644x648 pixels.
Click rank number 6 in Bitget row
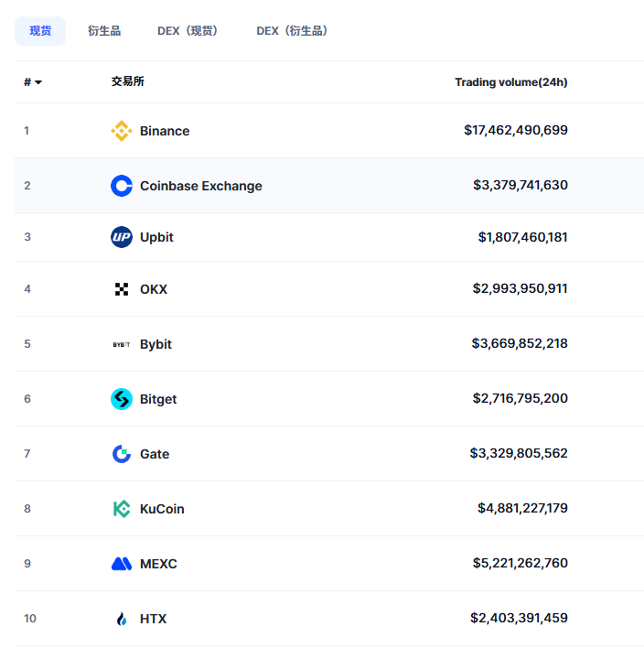tap(27, 399)
